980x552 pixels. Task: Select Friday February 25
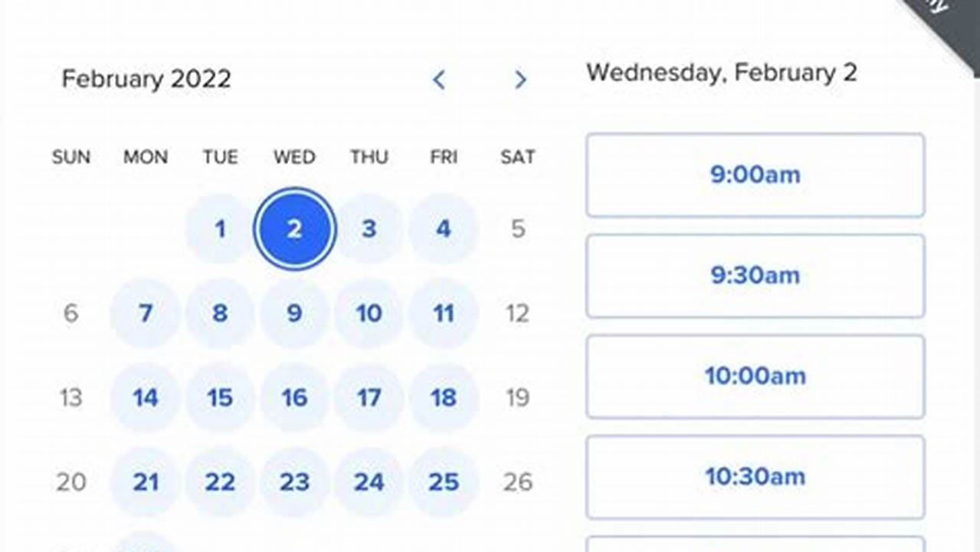(443, 482)
